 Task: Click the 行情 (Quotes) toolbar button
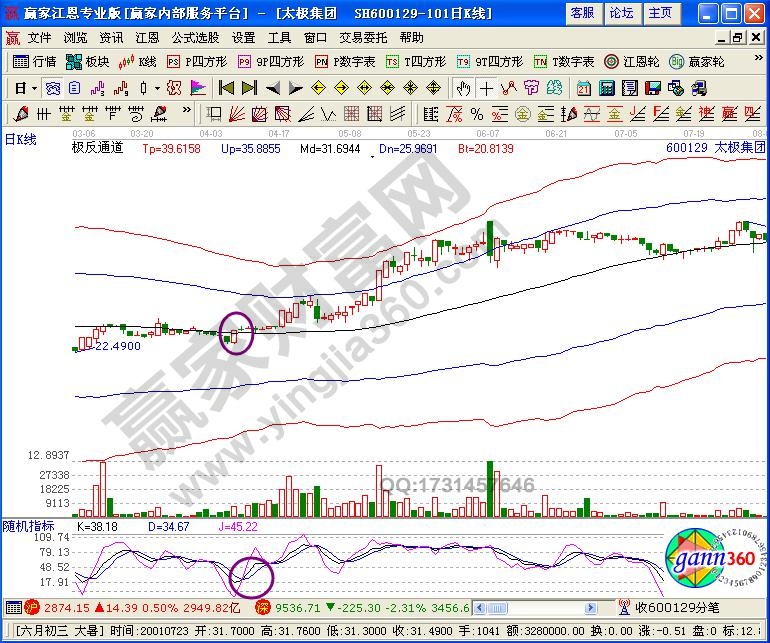click(x=35, y=61)
